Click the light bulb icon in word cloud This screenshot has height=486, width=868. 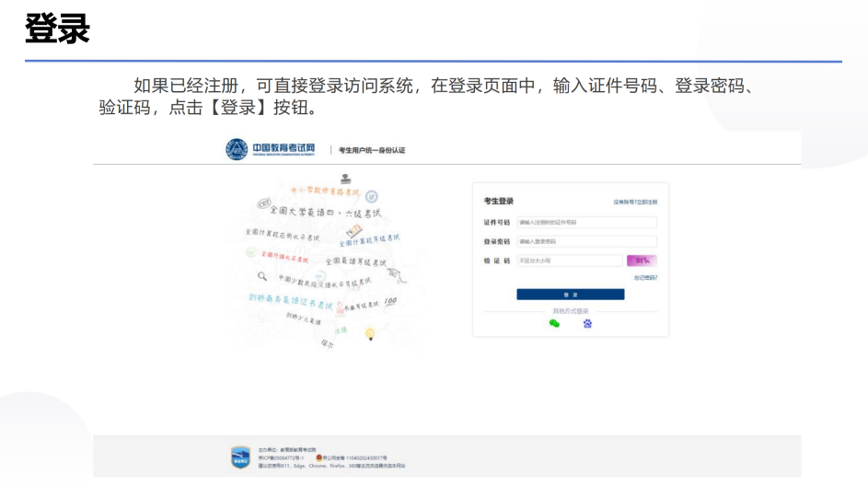370,334
